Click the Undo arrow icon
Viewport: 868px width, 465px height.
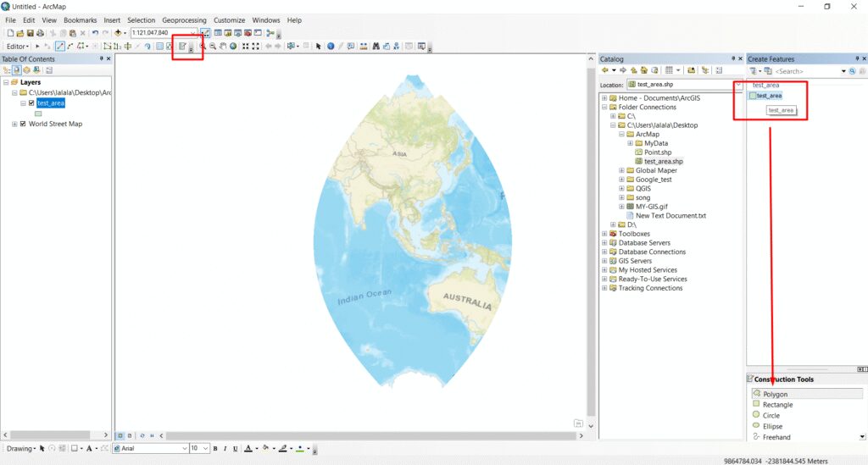coord(95,33)
